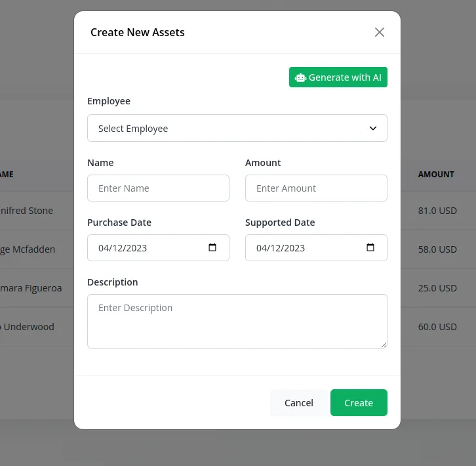Click the green Create button
Viewport: 476px width, 466px height.
click(x=359, y=403)
